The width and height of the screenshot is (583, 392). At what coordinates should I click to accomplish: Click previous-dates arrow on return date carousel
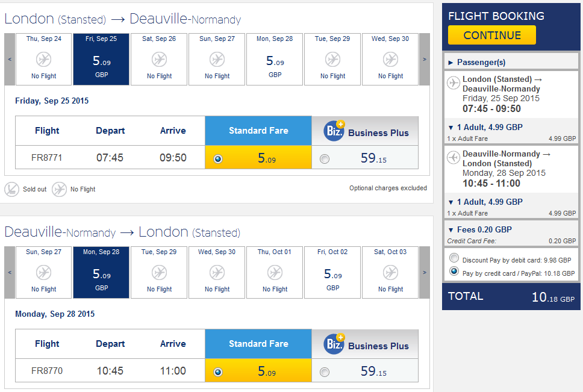pos(10,272)
